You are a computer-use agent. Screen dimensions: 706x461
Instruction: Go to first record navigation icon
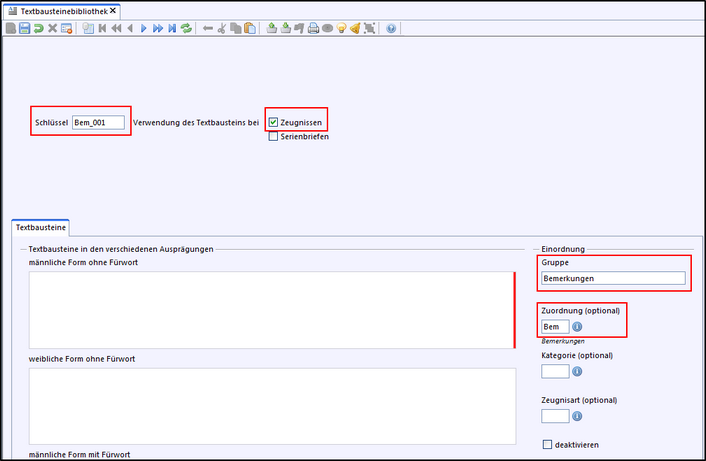point(102,28)
